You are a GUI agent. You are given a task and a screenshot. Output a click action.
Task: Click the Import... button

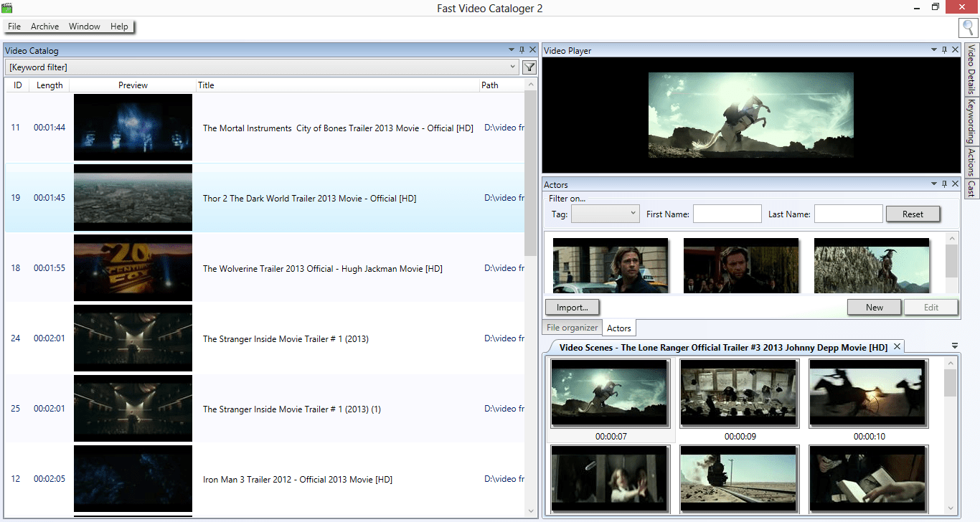[x=572, y=307]
